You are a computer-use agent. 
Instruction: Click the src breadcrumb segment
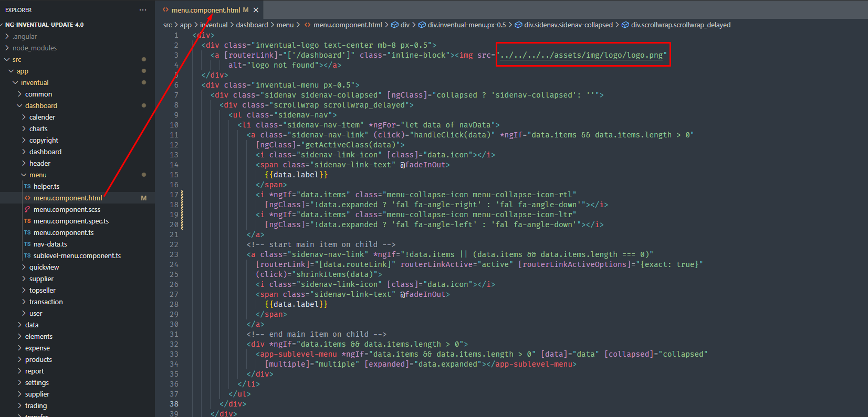pos(168,25)
